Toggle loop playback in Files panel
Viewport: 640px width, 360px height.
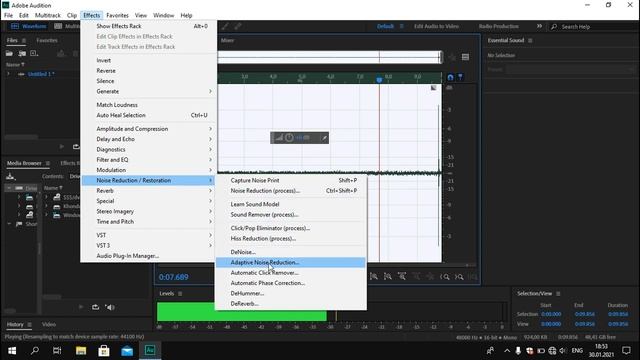[x=76, y=147]
